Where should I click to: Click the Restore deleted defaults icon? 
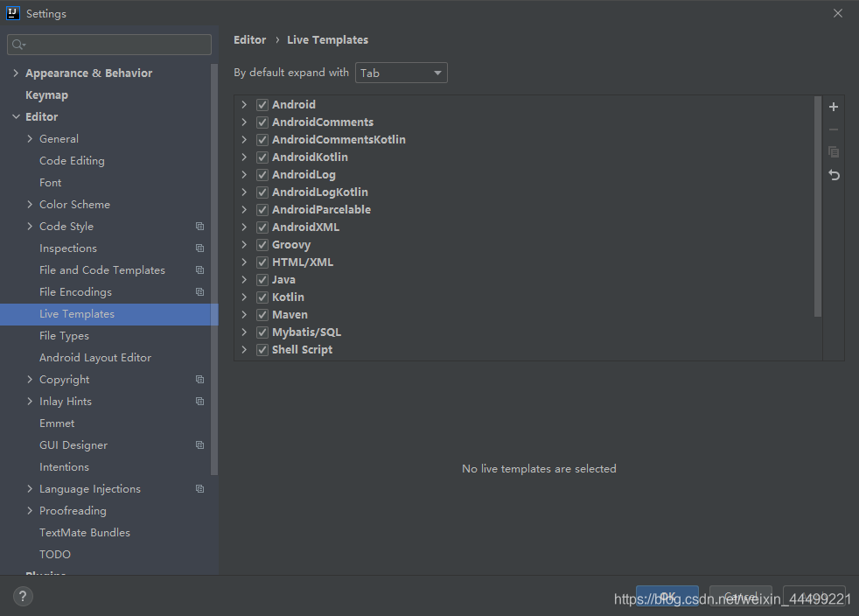[834, 175]
